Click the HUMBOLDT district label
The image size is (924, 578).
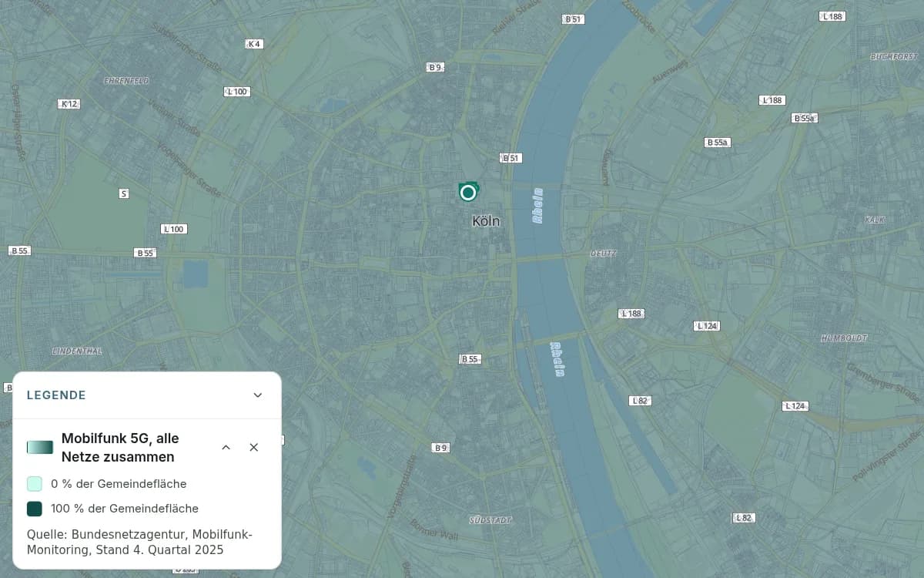[x=844, y=338]
